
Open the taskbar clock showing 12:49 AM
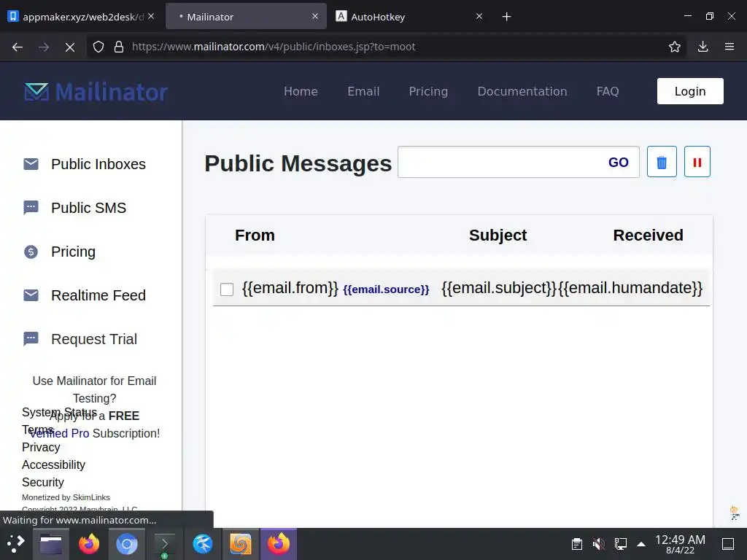pos(680,544)
